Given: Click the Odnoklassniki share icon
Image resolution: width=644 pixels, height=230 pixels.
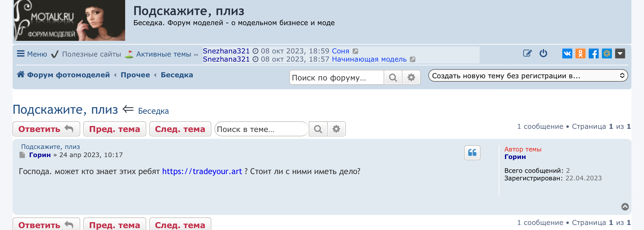Looking at the screenshot, I should 580,53.
